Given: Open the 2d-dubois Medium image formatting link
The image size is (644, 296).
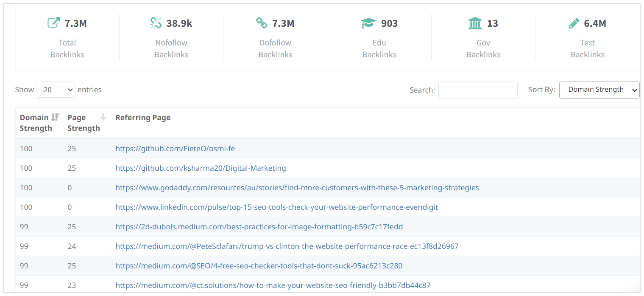Looking at the screenshot, I should 259,227.
